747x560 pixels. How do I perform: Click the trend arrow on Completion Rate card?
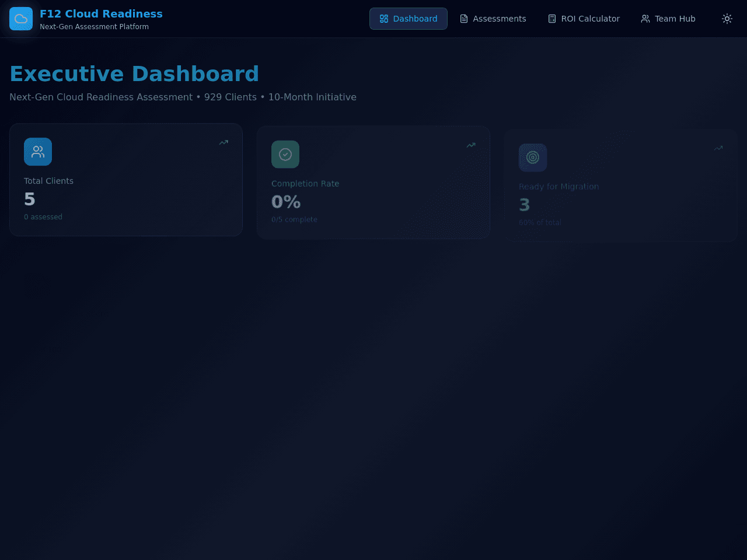[x=471, y=145]
